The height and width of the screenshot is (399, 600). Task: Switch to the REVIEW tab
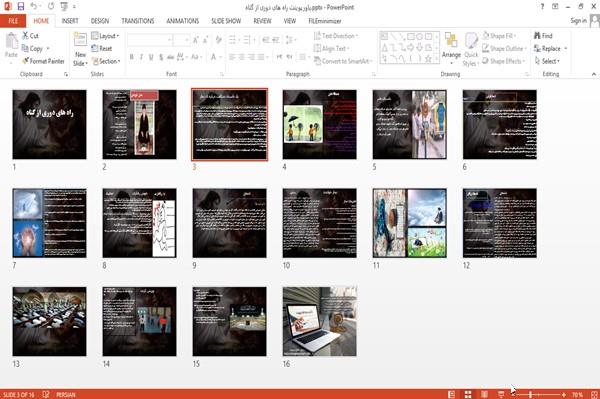point(262,21)
